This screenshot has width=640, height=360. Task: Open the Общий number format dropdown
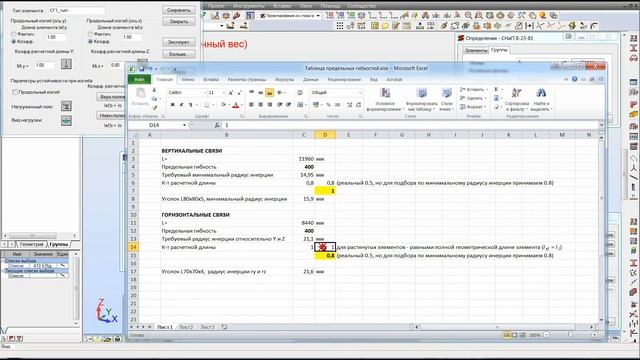360,93
